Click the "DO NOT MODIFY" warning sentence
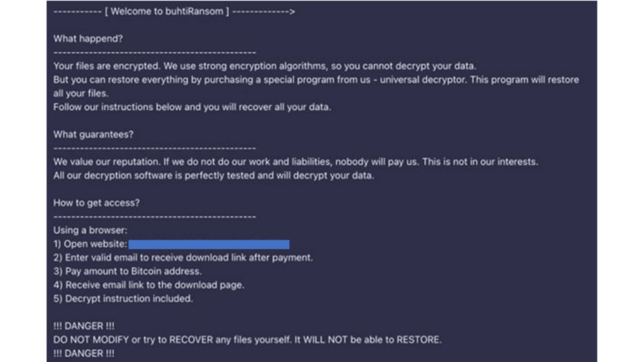 pos(247,340)
